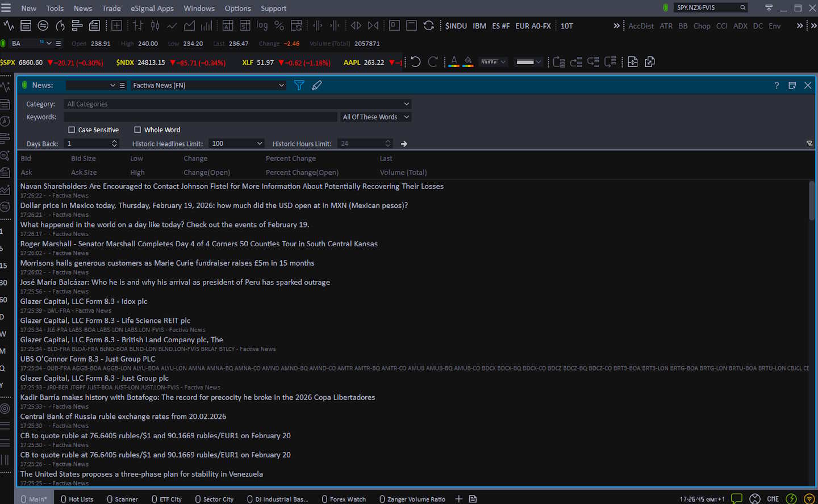Click the refresh sync arrows icon
Screen dimensions: 818x504
(429, 26)
